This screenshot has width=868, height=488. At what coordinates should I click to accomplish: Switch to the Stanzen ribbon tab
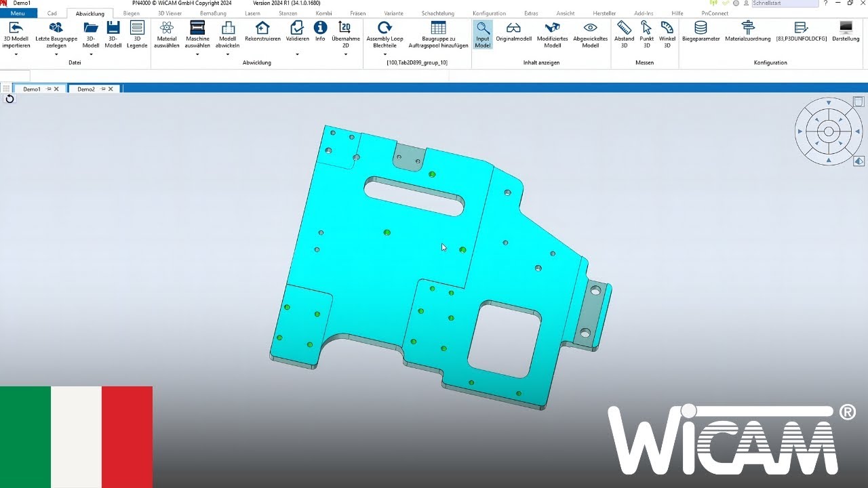(x=288, y=14)
